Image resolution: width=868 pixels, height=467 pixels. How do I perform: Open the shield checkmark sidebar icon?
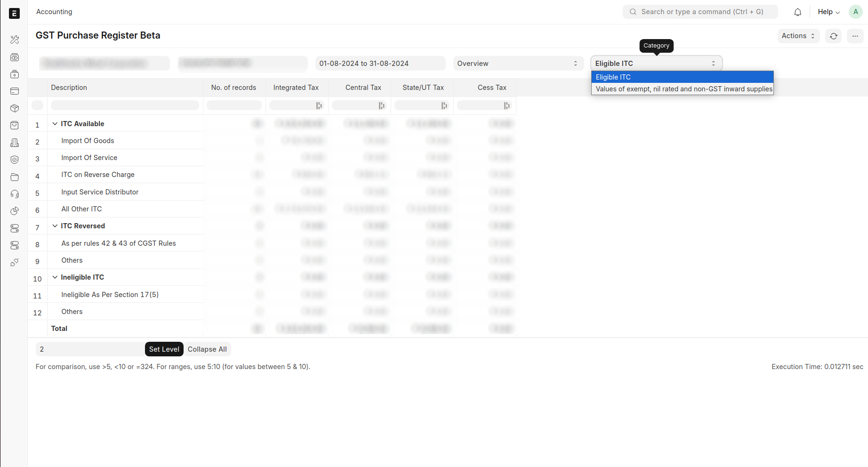(15, 160)
